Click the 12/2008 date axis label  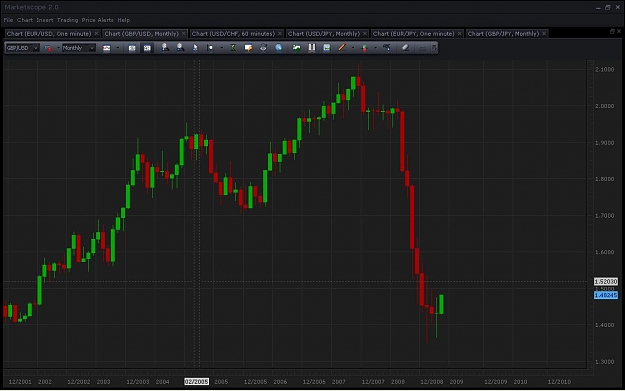pos(432,381)
